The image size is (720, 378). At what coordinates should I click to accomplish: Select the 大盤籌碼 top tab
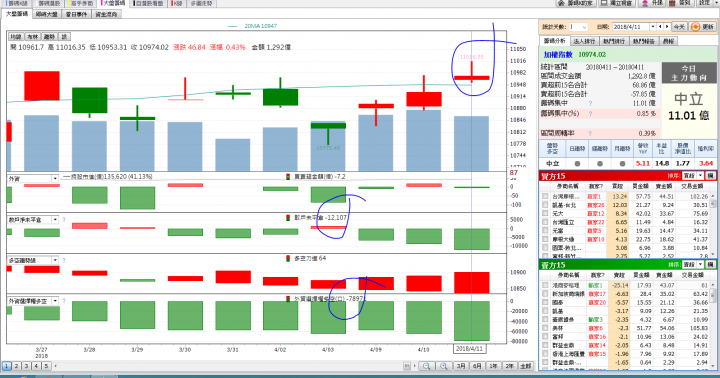113,3
